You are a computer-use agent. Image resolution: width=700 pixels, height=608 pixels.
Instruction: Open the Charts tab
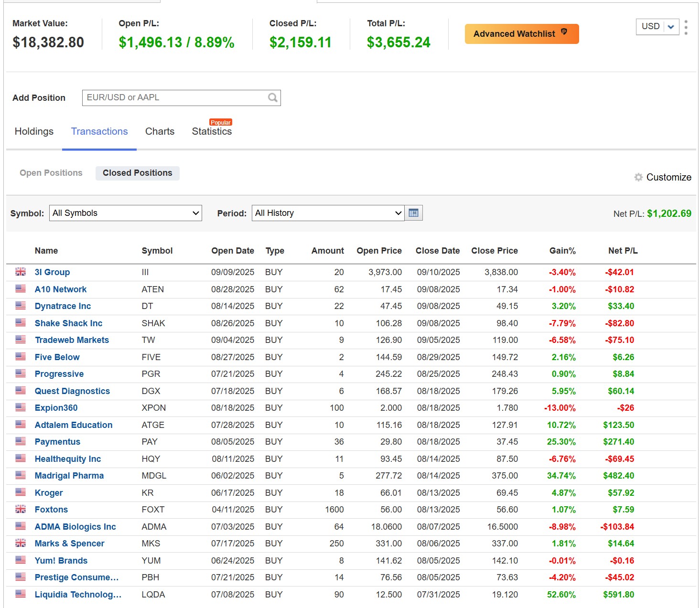[x=160, y=131]
